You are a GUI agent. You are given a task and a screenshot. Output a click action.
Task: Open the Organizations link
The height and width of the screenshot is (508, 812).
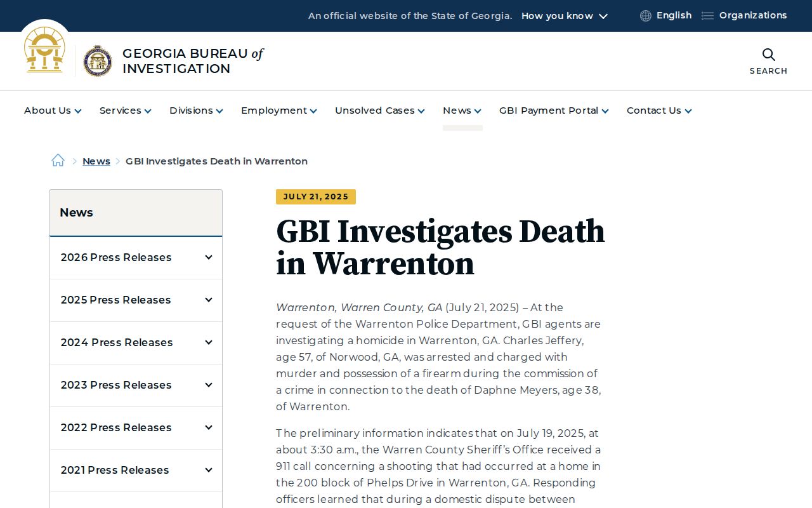click(753, 15)
